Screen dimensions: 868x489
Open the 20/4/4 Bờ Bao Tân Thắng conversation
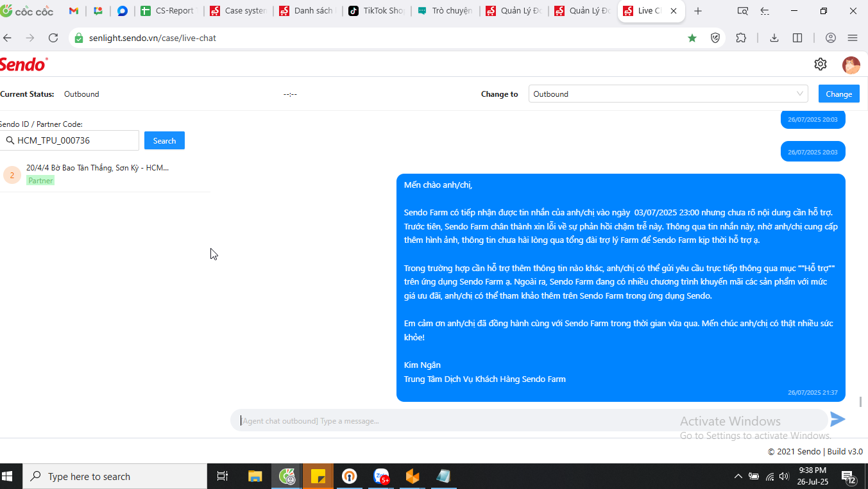[x=105, y=174]
